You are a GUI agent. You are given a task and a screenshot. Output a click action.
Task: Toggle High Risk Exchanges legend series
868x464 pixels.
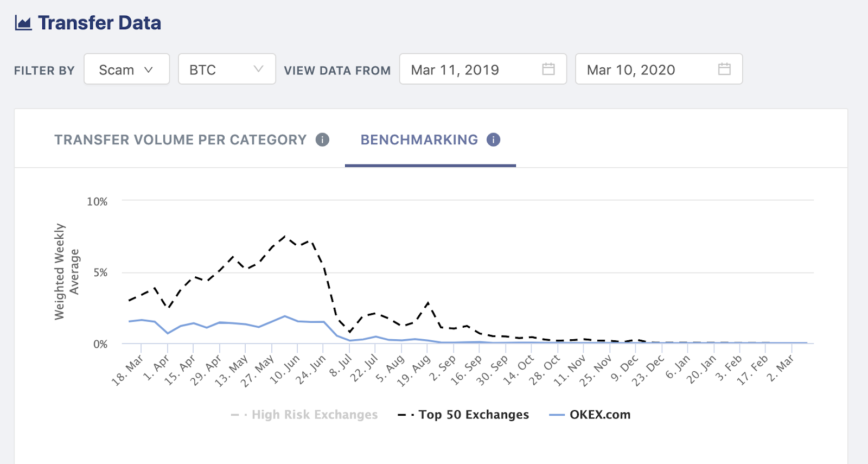pos(314,415)
